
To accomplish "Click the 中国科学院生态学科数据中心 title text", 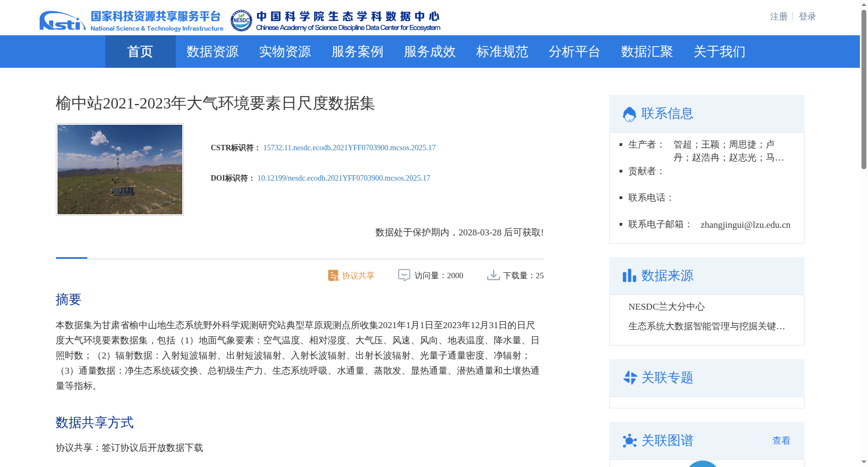I will (x=348, y=16).
